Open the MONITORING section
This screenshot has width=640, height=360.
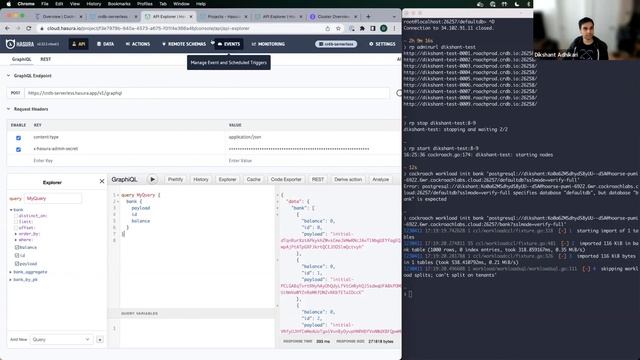point(268,44)
